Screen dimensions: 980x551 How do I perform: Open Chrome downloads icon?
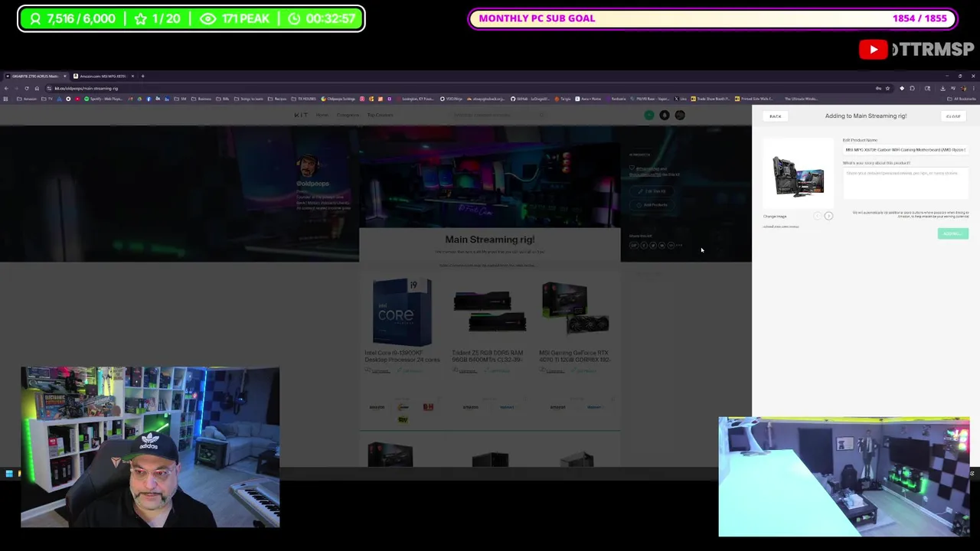click(x=942, y=88)
